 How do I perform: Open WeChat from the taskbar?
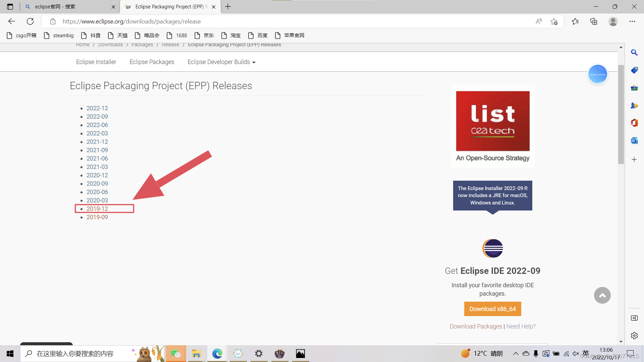point(175,354)
